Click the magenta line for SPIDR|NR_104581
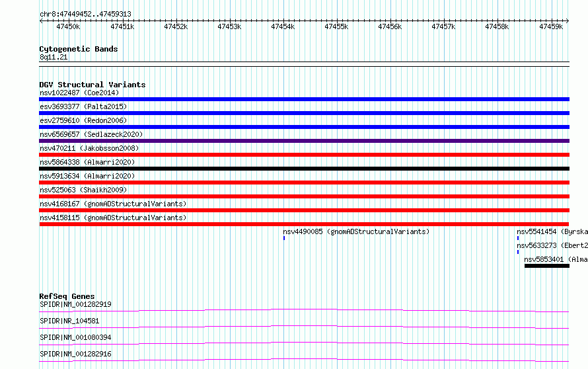Viewport: 588px width, 369px height. (x=304, y=327)
